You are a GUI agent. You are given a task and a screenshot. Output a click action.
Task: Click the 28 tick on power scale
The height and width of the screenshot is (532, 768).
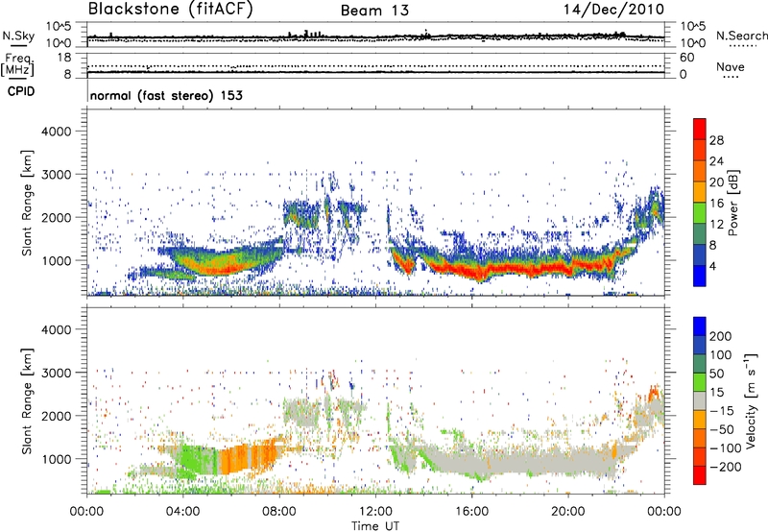click(716, 140)
